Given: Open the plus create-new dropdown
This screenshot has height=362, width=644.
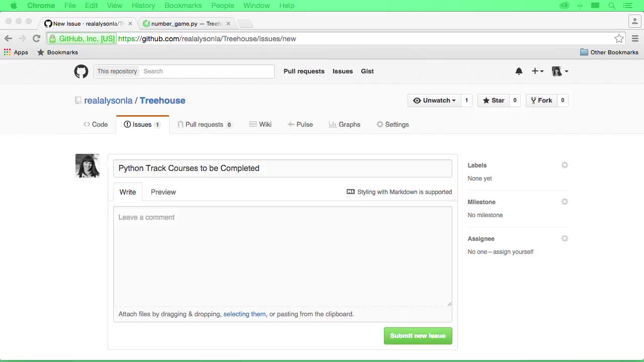Looking at the screenshot, I should [537, 71].
